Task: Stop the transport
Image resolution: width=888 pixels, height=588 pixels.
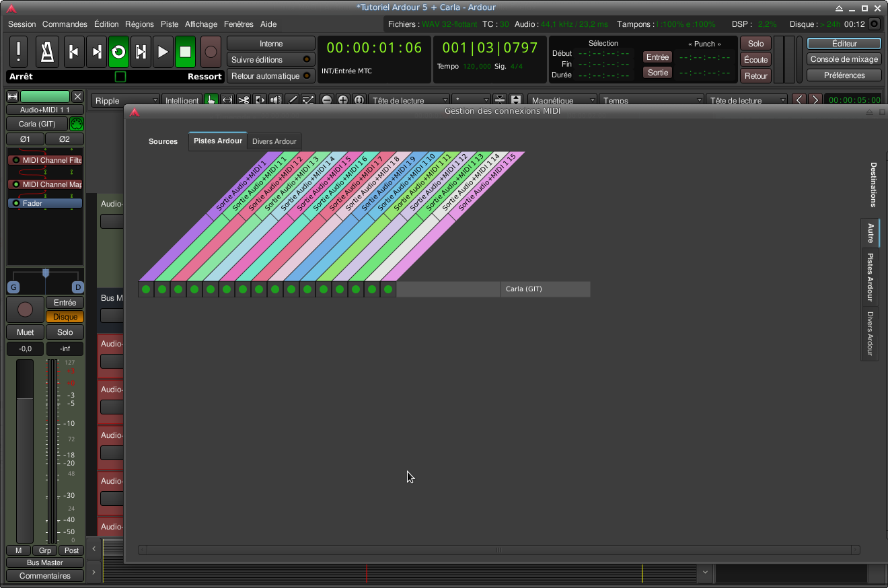Action: pyautogui.click(x=185, y=52)
